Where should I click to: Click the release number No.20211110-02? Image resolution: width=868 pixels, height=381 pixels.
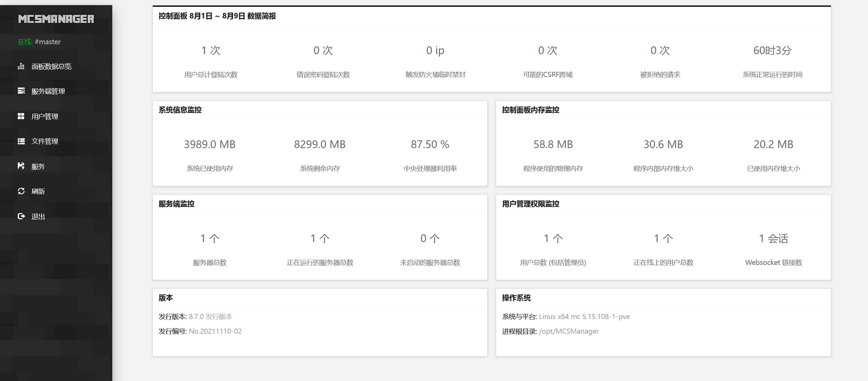tap(215, 331)
